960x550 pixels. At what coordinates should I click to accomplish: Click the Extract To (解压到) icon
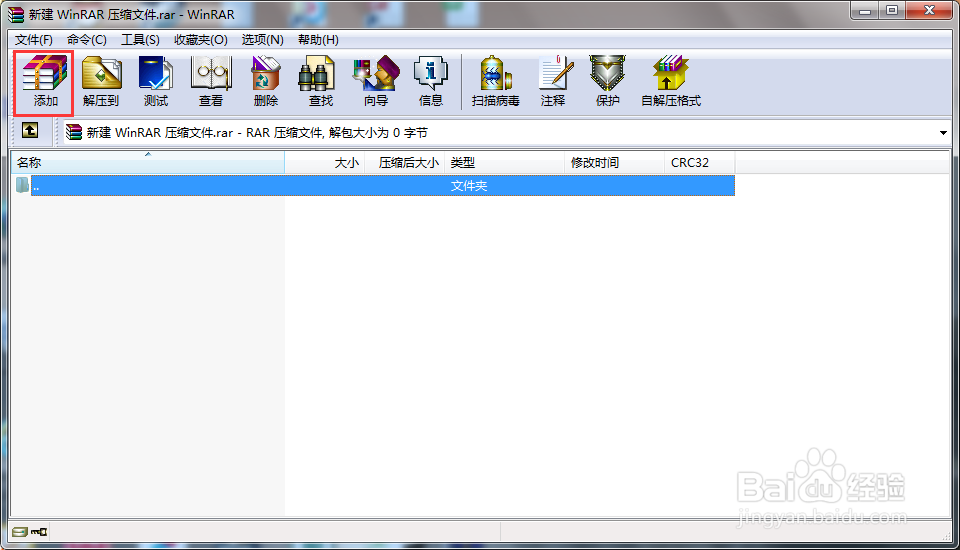pyautogui.click(x=101, y=82)
